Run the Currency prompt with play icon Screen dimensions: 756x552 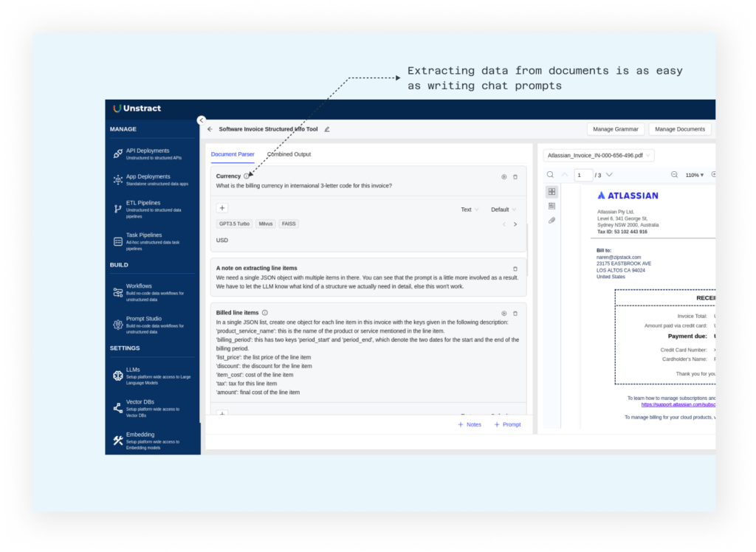[x=504, y=176]
